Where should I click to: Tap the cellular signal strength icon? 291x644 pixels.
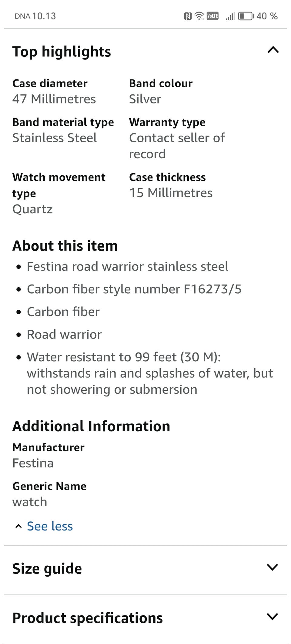(x=230, y=16)
